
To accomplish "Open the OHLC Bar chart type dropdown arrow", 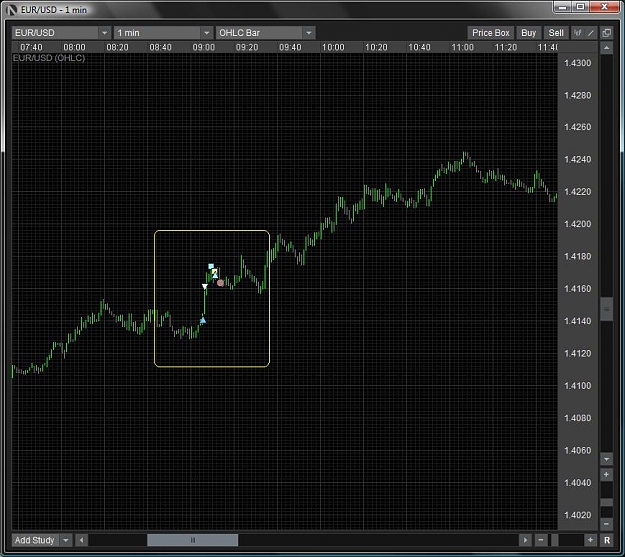I will point(309,33).
